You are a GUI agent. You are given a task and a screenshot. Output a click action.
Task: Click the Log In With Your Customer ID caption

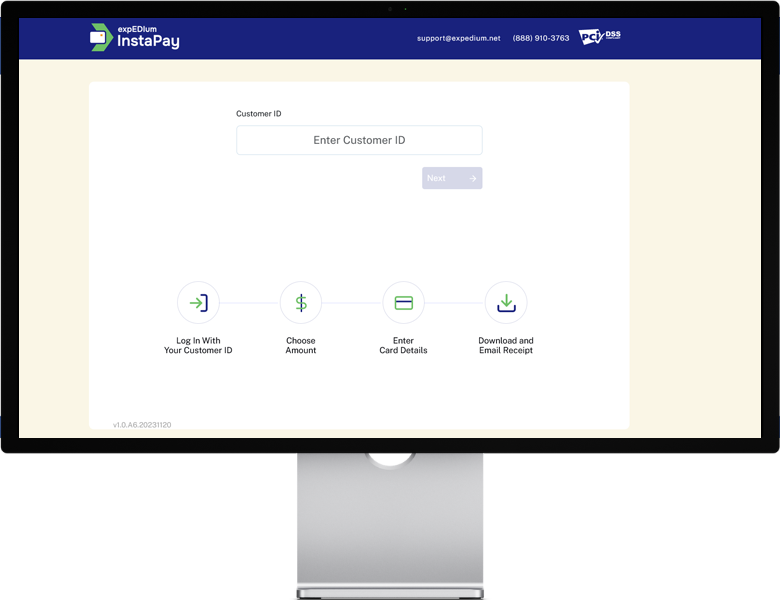tap(198, 346)
